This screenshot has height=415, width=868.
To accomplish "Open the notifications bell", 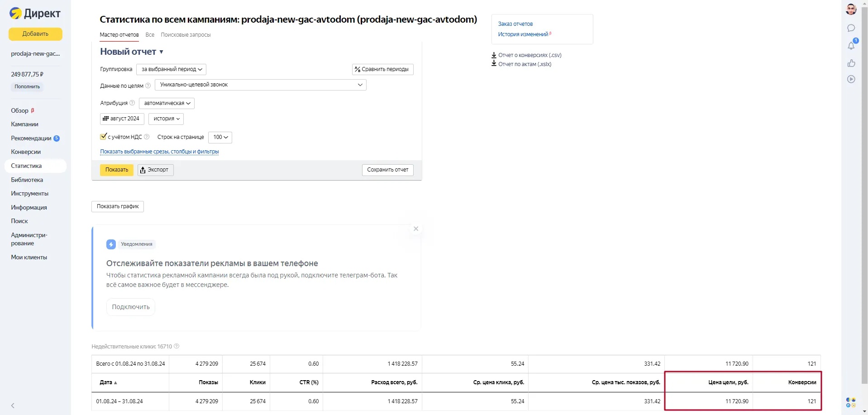I will (x=851, y=45).
